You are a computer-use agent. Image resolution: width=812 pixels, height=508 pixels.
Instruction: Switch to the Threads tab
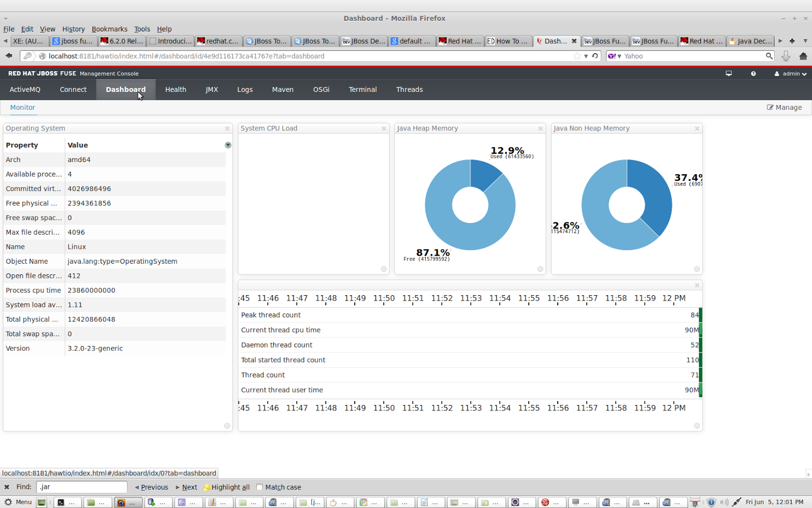click(409, 89)
